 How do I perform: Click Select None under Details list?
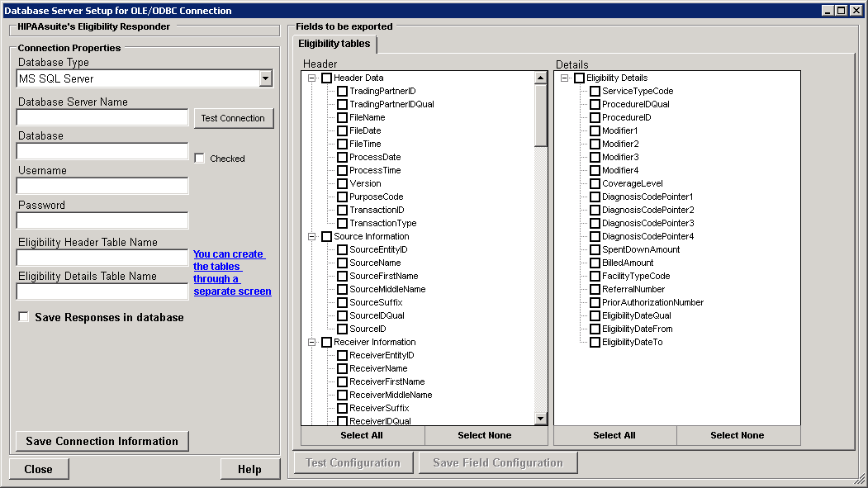[x=738, y=435]
